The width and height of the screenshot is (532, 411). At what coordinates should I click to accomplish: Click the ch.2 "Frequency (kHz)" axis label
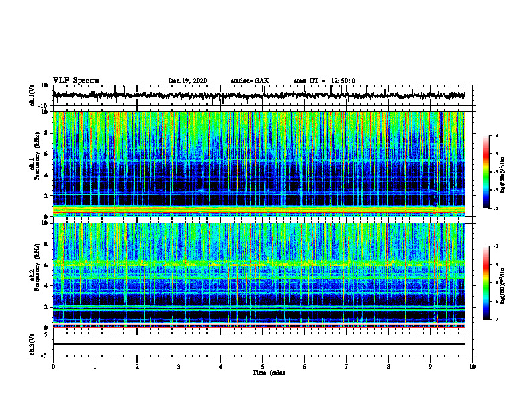click(x=37, y=268)
